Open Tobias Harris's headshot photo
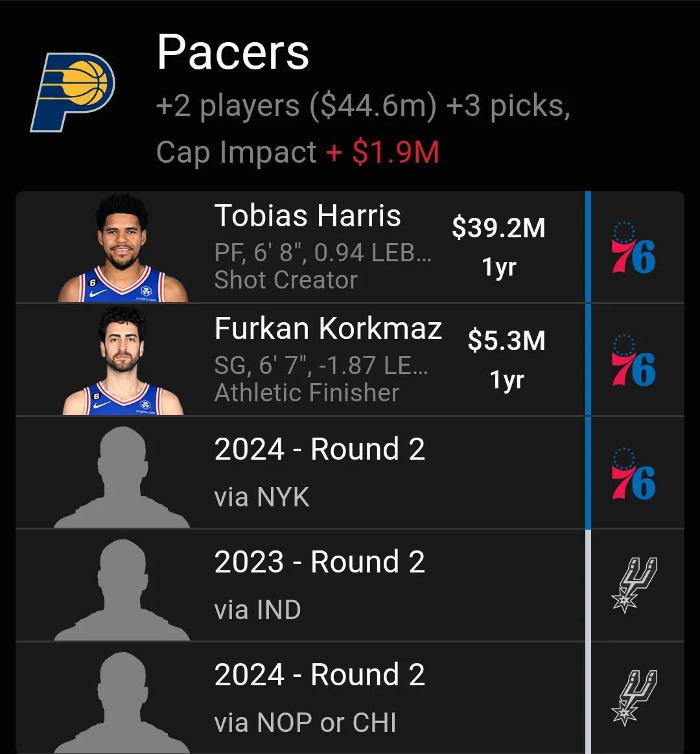Image resolution: width=700 pixels, height=754 pixels. [122, 250]
